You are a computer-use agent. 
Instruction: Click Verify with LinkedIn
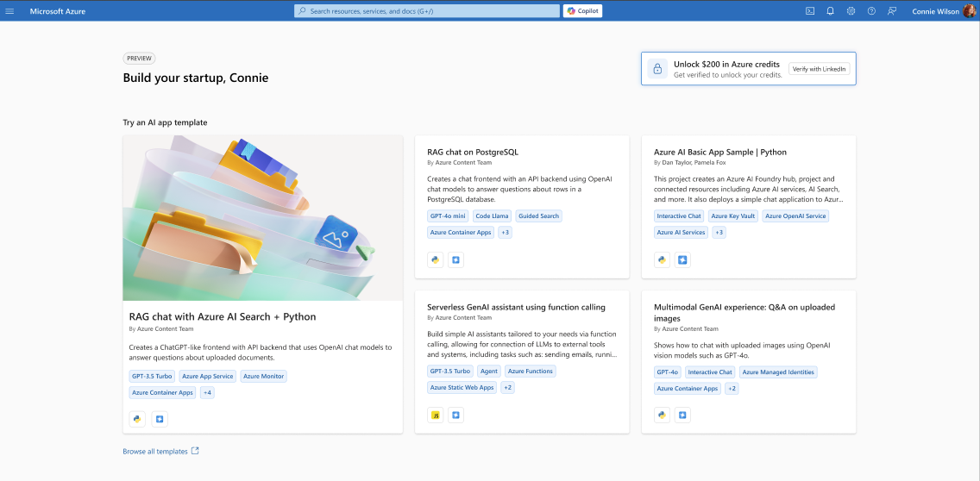[x=820, y=69]
